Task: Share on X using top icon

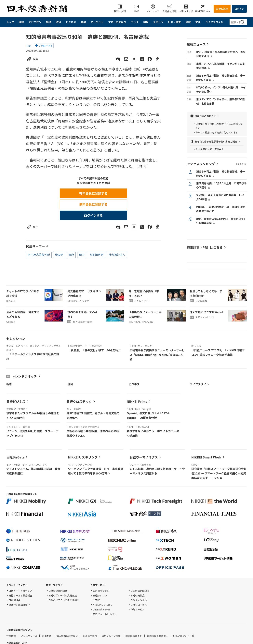Action: [142, 59]
